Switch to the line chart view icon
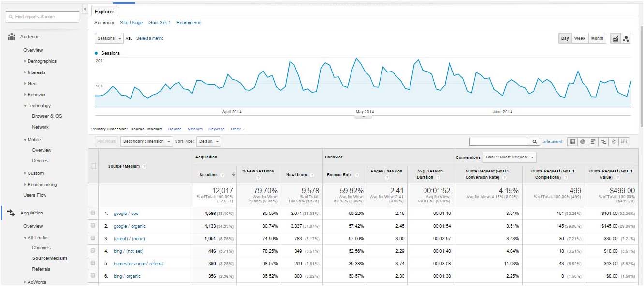This screenshot has height=286, width=644. (615, 39)
